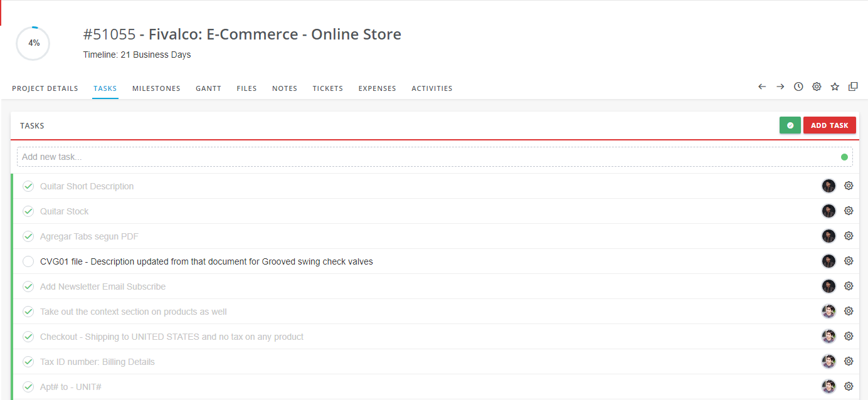Click Timeline: 21 Business Days text

[x=137, y=55]
